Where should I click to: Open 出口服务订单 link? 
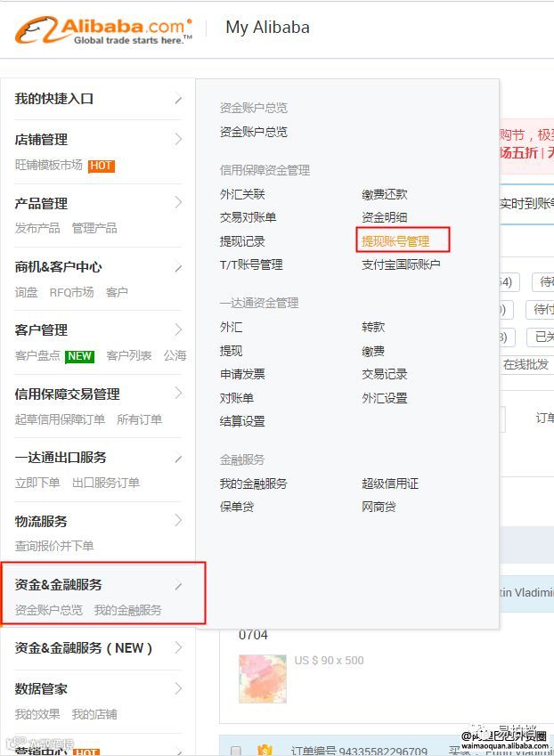tap(106, 483)
